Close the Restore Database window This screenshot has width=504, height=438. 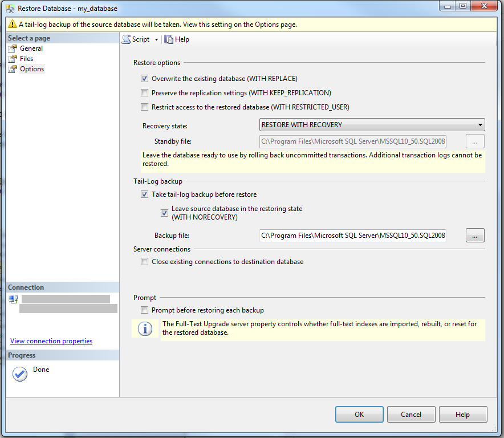[484, 6]
